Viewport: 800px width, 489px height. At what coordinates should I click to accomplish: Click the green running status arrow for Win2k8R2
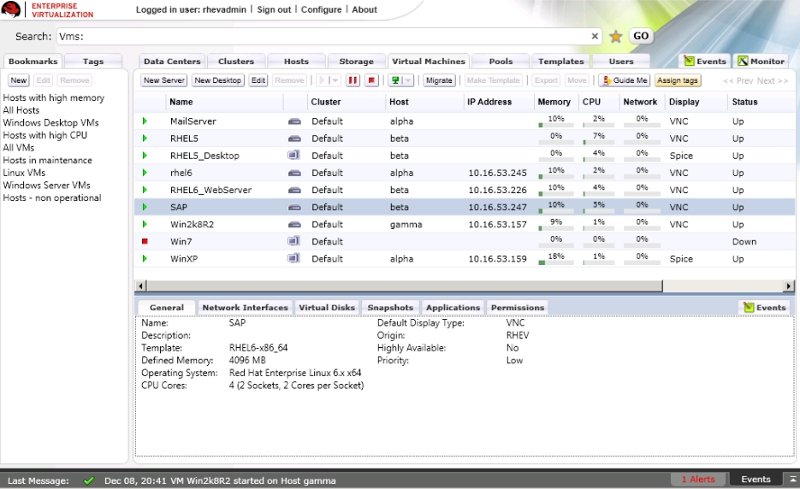(144, 224)
